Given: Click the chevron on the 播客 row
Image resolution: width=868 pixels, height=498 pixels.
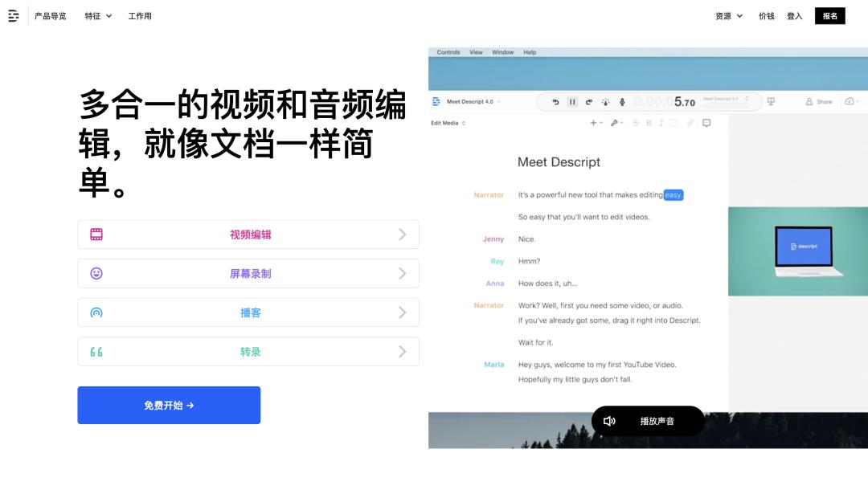Looking at the screenshot, I should 403,312.
